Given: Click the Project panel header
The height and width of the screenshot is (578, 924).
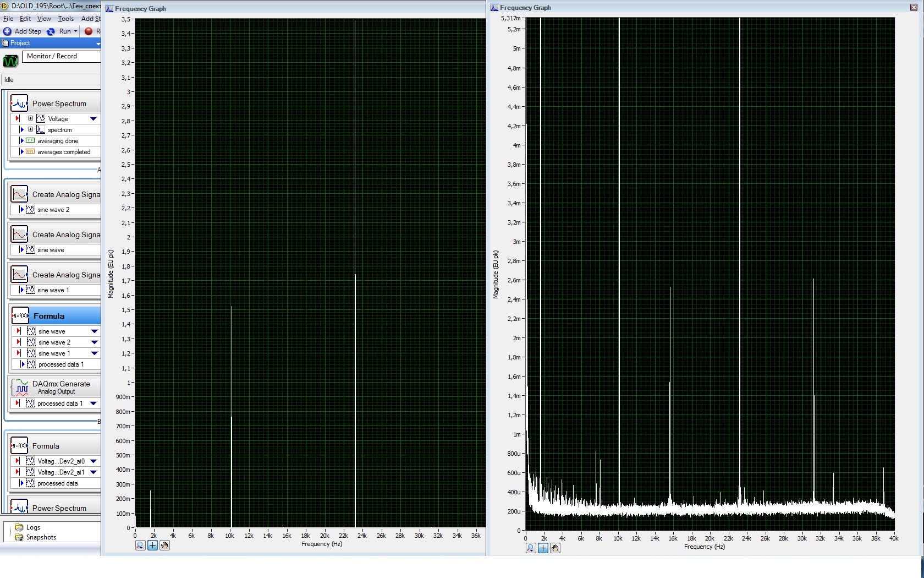Looking at the screenshot, I should [51, 43].
